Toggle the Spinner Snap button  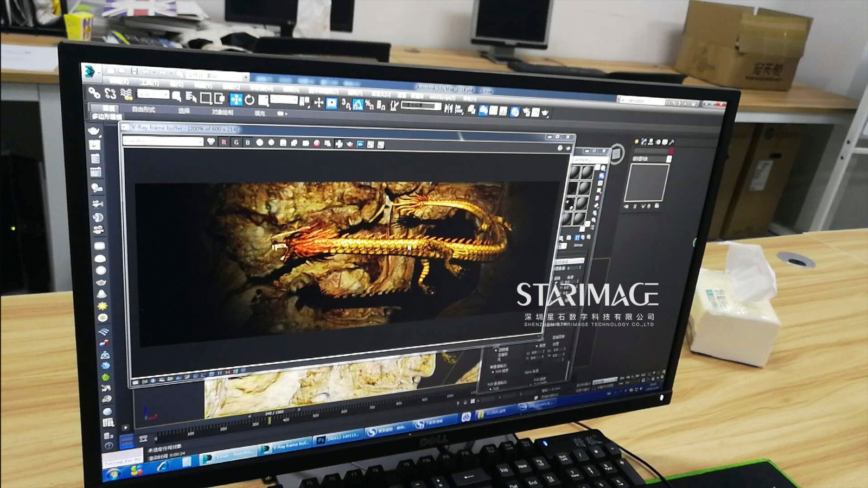coord(381,106)
